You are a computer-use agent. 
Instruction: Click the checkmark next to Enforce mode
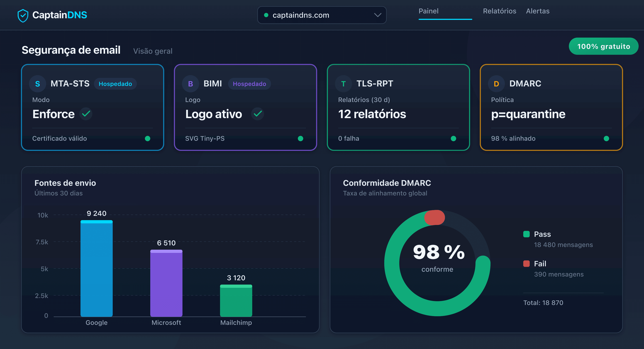[86, 114]
